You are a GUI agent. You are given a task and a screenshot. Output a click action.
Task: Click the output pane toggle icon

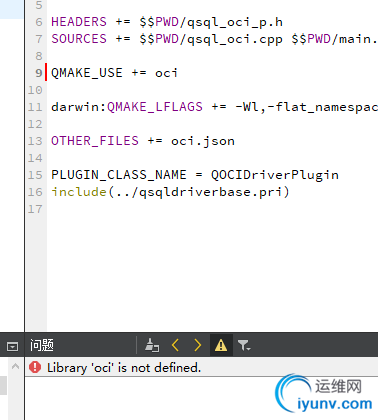click(x=12, y=347)
